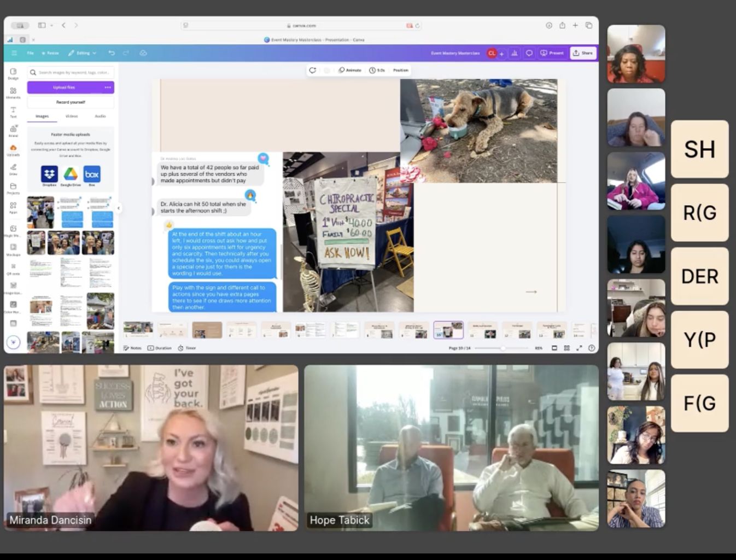
Task: Adjust the zoom slider at bottom
Action: [x=501, y=348]
